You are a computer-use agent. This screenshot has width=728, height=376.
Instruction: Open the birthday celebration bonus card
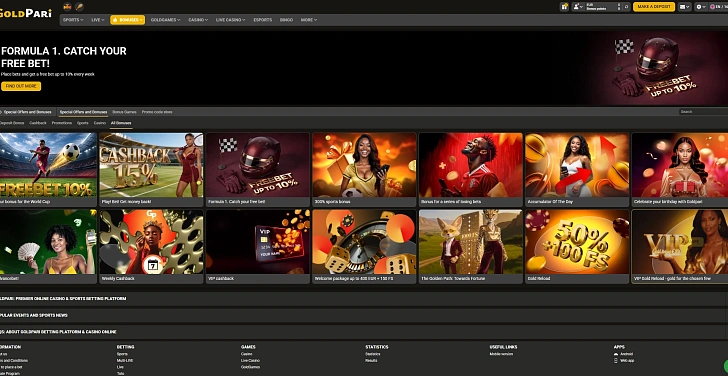click(680, 169)
